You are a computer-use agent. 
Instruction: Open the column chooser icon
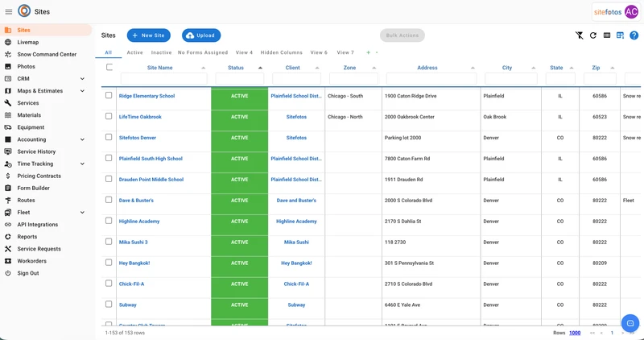tap(607, 35)
